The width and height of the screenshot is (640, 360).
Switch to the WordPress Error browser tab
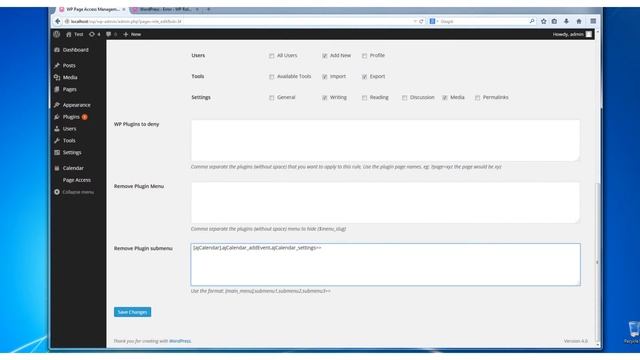(x=165, y=9)
